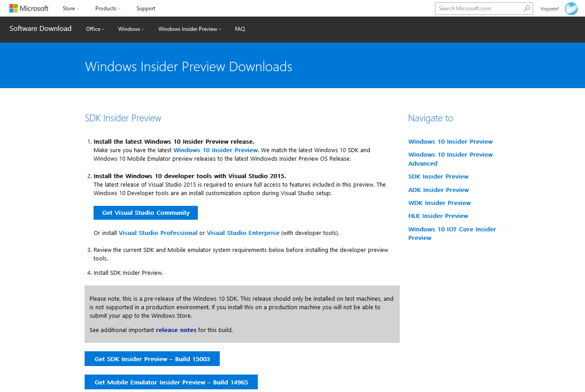The width and height of the screenshot is (585, 392).
Task: Expand the Windows dropdown in nav bar
Action: click(131, 29)
